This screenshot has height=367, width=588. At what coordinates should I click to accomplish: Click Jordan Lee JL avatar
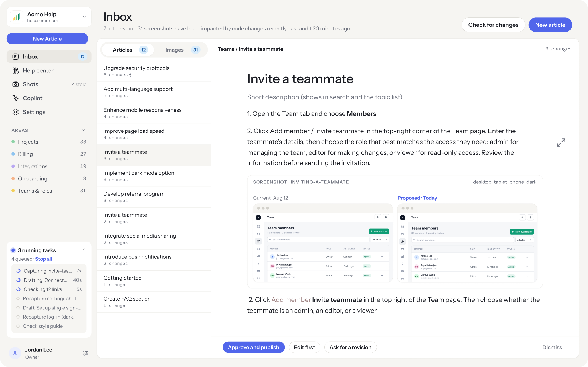click(x=15, y=353)
